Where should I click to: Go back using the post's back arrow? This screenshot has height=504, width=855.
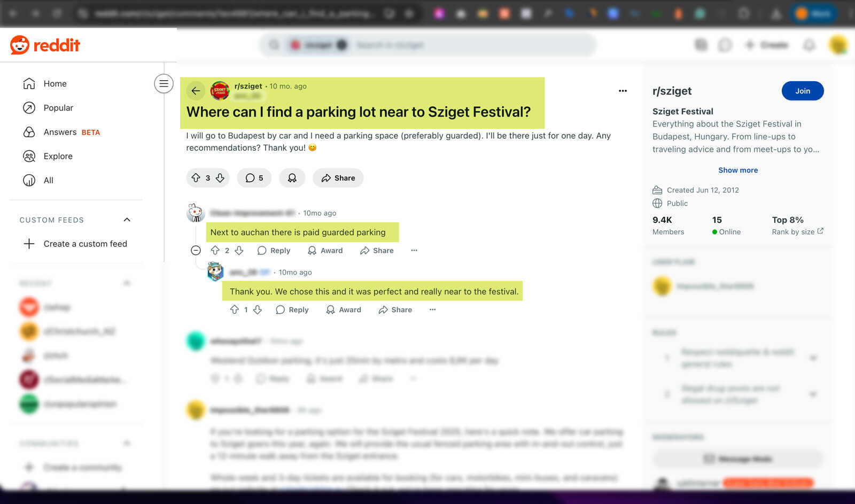pos(196,91)
